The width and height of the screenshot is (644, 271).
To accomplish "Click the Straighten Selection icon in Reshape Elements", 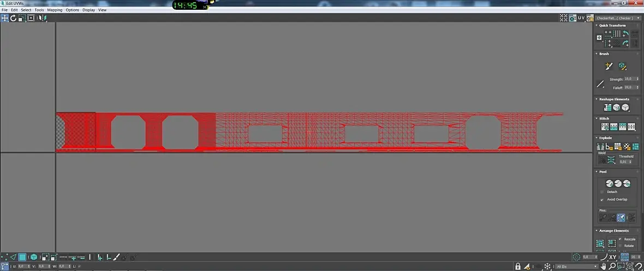I will (x=607, y=107).
